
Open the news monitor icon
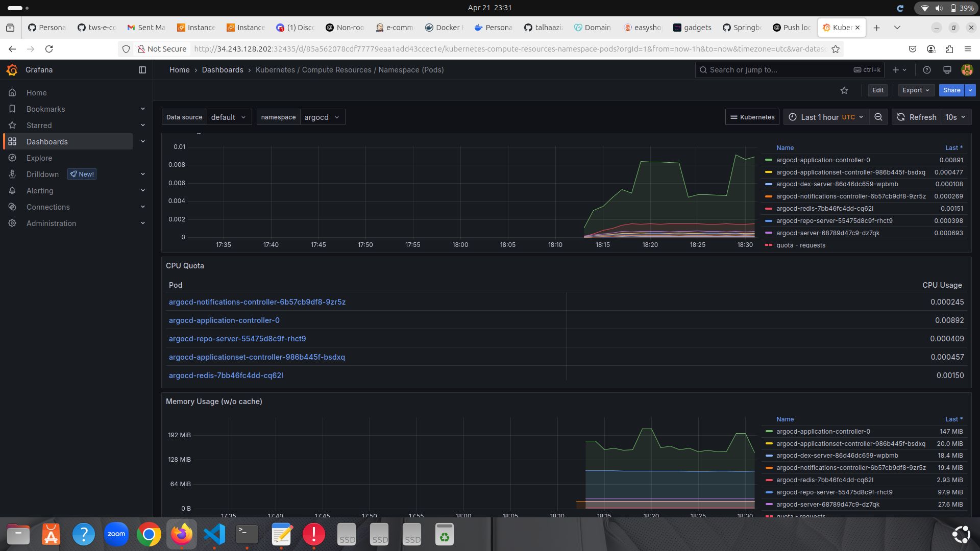click(x=947, y=70)
